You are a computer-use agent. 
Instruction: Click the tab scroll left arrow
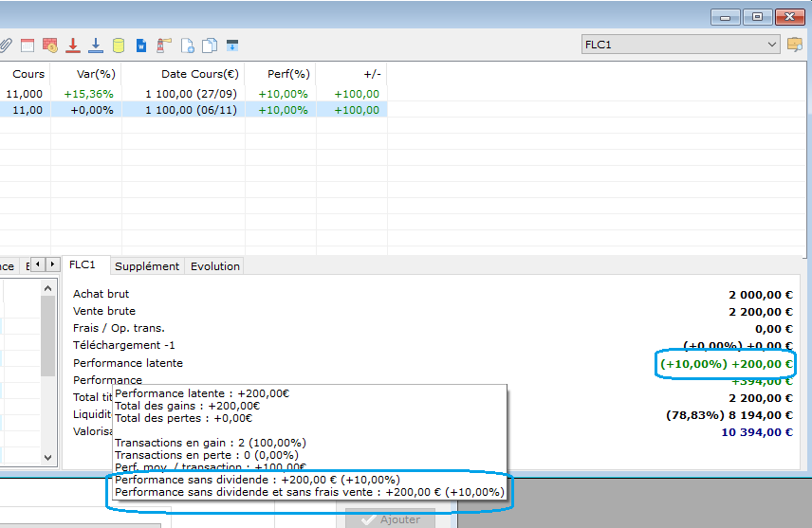pos(37,264)
